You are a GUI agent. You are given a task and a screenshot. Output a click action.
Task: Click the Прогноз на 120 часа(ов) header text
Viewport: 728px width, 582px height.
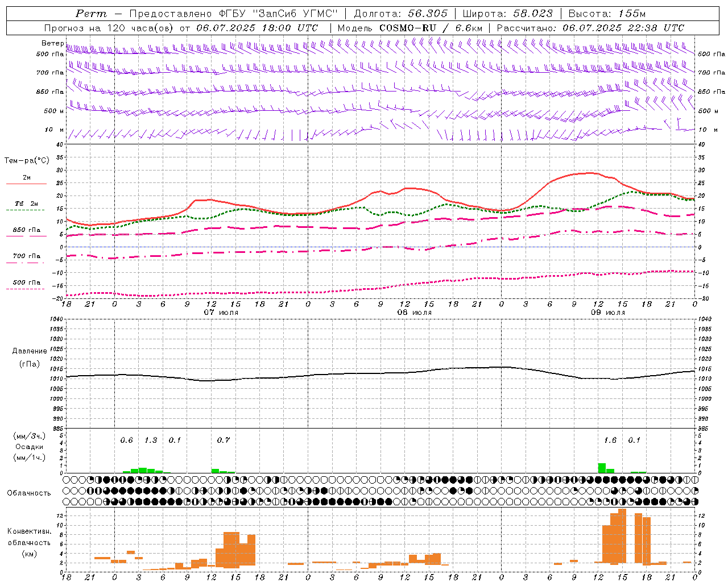[110, 28]
